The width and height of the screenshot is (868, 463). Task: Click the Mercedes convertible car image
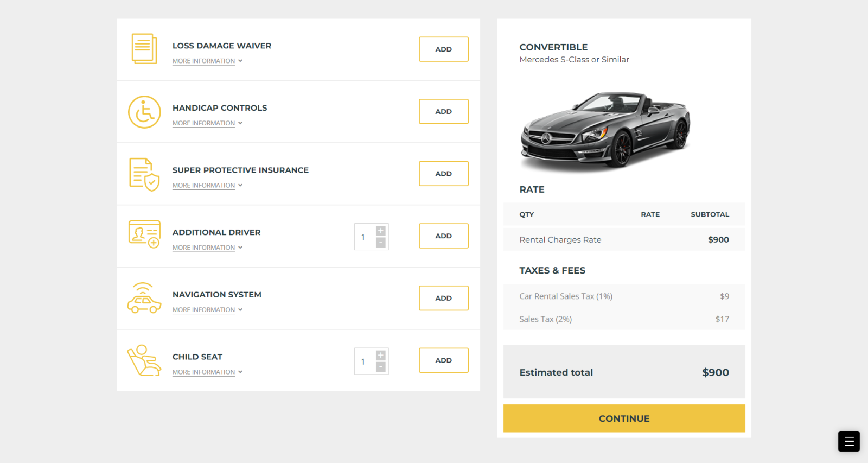[x=605, y=130]
